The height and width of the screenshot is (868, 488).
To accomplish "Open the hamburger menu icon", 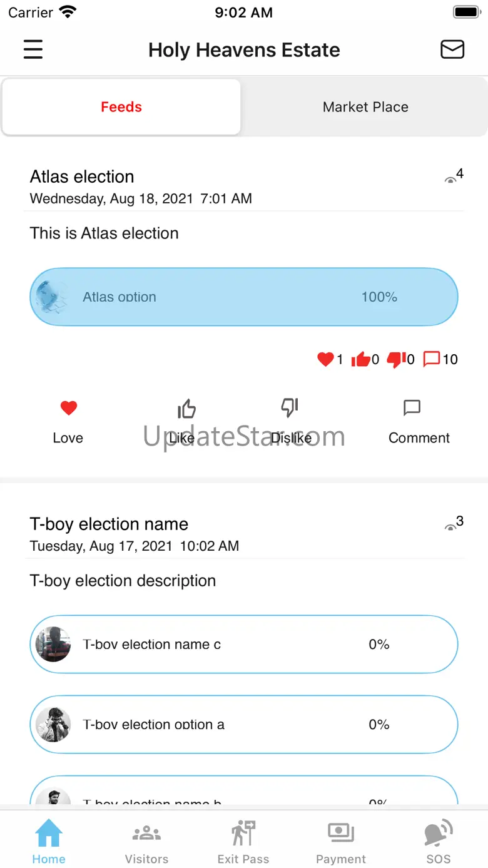I will [x=33, y=49].
